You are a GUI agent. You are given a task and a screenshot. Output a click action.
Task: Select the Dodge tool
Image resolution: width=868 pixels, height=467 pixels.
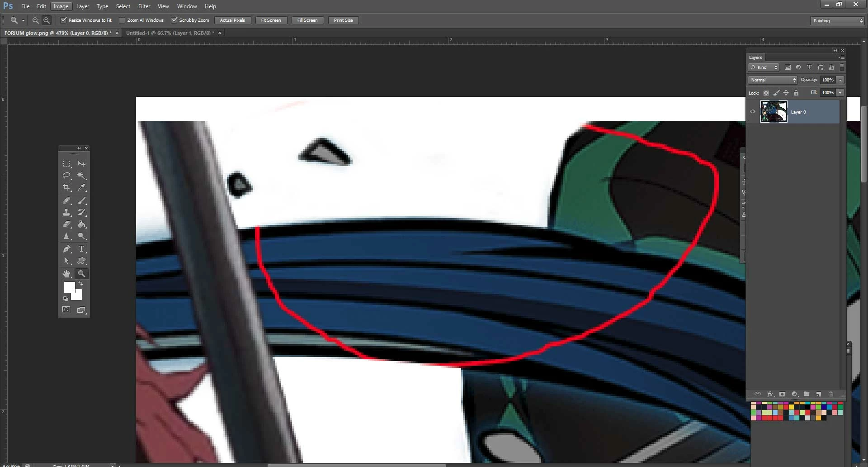click(81, 236)
